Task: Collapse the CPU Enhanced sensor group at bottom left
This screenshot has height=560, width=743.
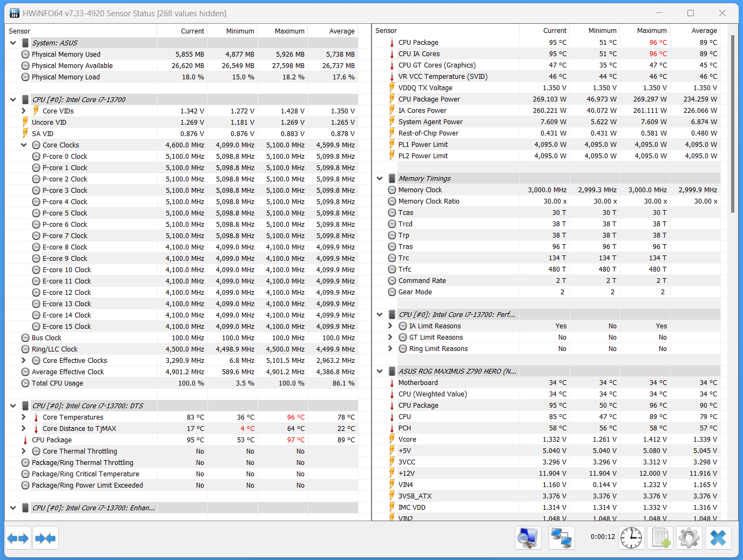Action: 13,508
